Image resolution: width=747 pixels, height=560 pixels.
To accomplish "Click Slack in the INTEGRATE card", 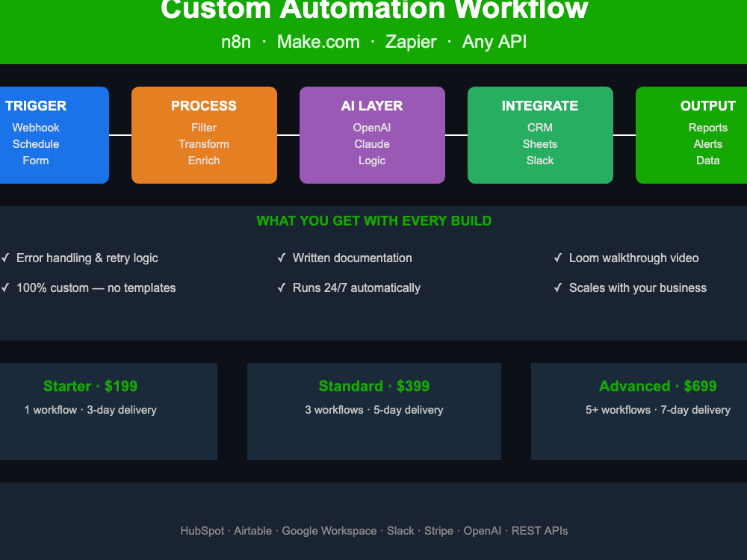I will pos(540,161).
